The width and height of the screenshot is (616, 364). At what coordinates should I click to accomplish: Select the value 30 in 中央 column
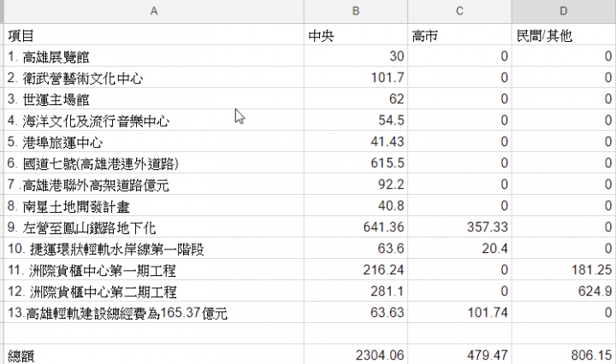(356, 56)
